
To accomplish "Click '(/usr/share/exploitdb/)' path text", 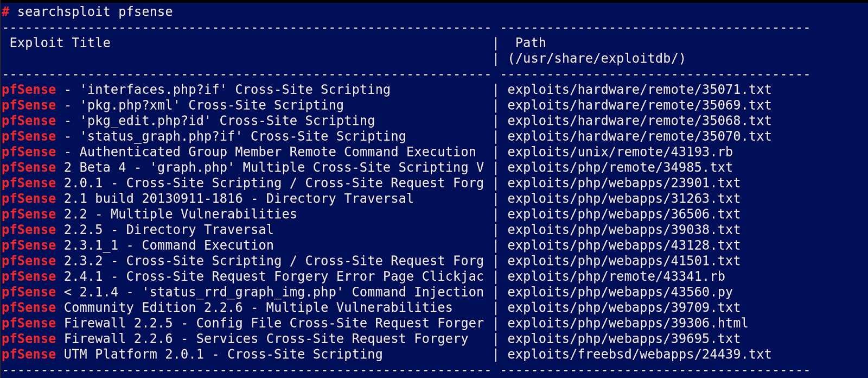I will pyautogui.click(x=597, y=59).
